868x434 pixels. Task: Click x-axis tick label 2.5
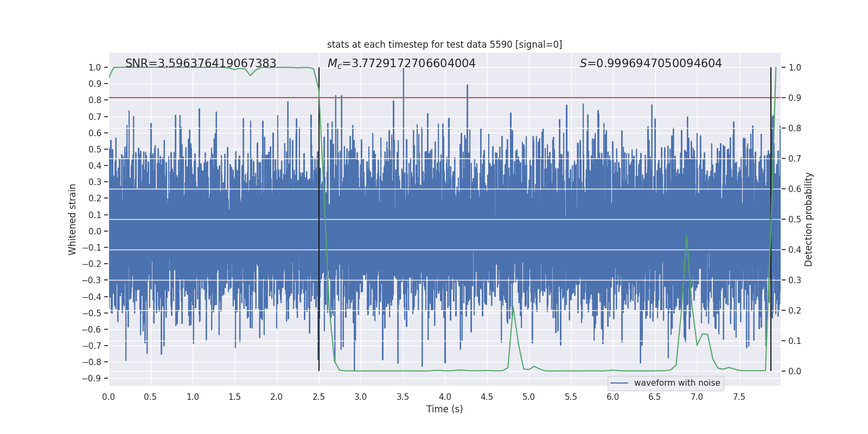[318, 397]
